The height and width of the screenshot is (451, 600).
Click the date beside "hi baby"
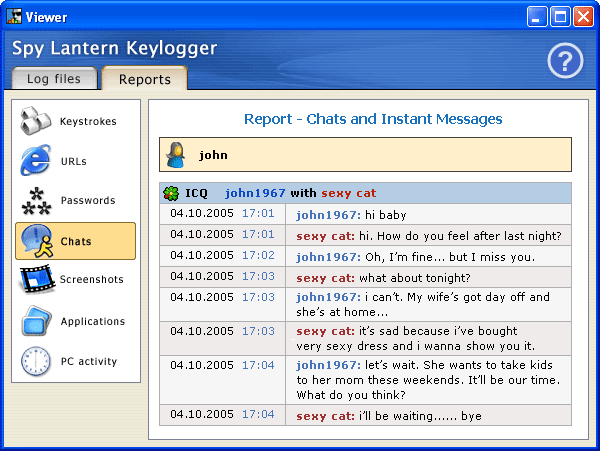[x=202, y=213]
